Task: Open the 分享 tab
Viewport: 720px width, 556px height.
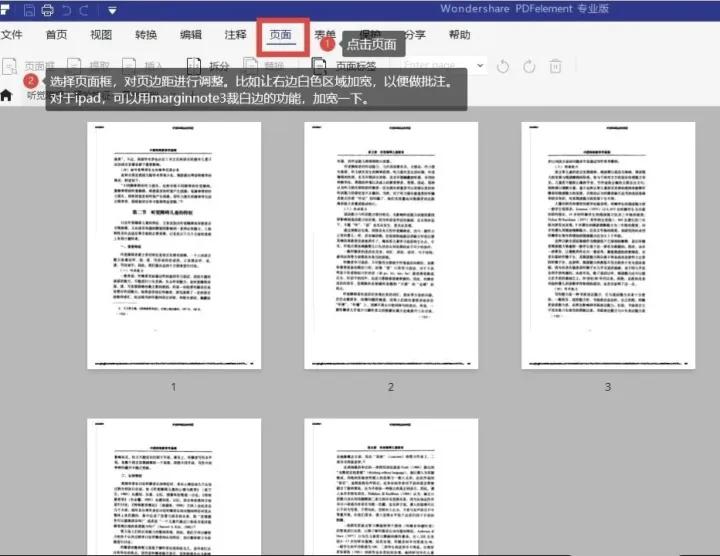Action: coord(415,34)
